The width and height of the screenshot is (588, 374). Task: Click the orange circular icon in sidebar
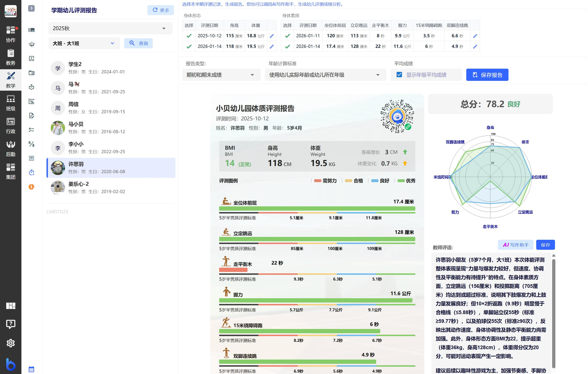tap(31, 187)
